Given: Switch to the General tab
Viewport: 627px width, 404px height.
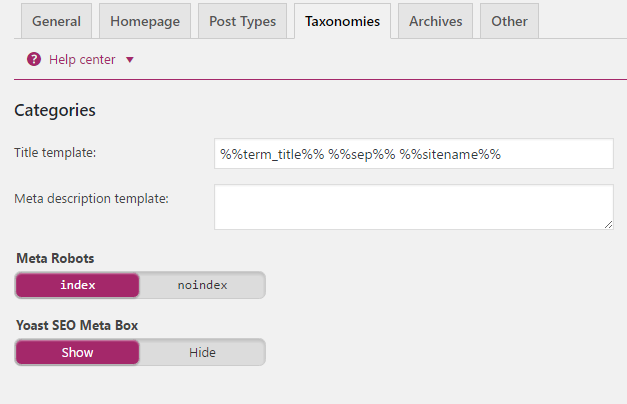Looking at the screenshot, I should pos(56,21).
